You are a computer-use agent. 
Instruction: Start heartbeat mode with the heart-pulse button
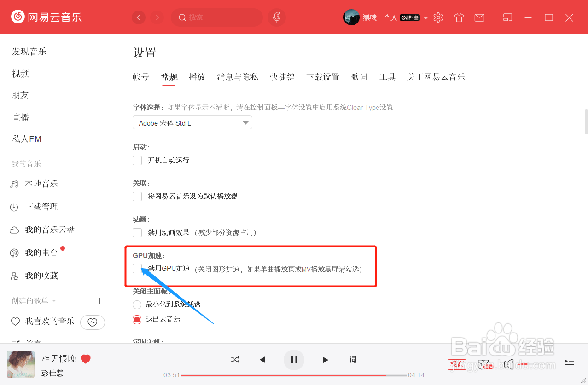(x=93, y=322)
